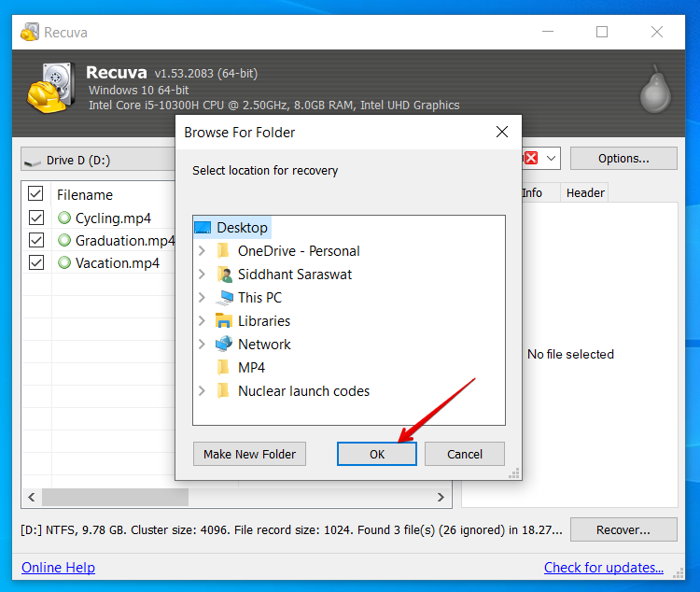Click the green status circle for Graduation.mp4

(64, 240)
